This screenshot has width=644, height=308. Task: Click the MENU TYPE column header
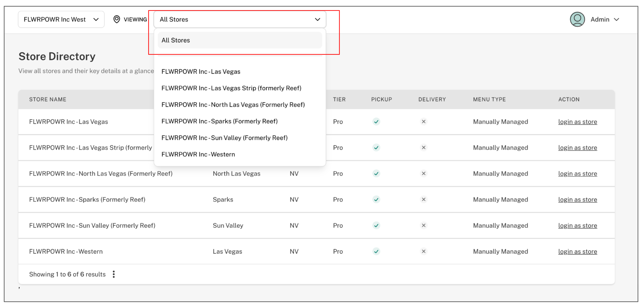(x=489, y=99)
